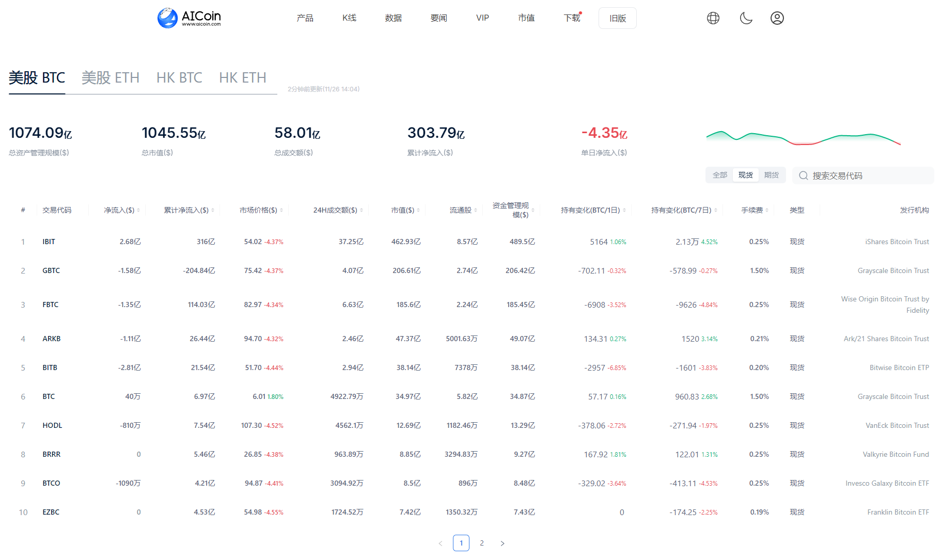
Task: Click the 发行机构 column header
Action: click(914, 210)
